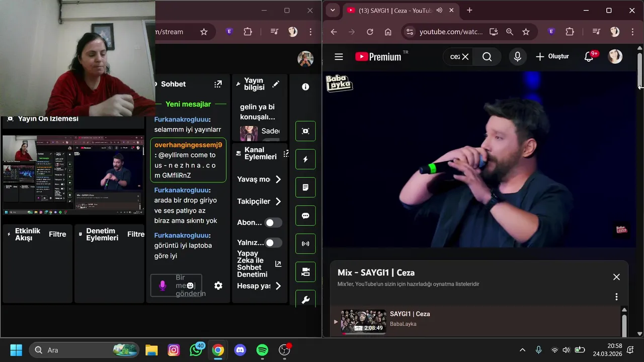Run YouTube search with magnifier button
644x362 pixels.
pos(487,57)
